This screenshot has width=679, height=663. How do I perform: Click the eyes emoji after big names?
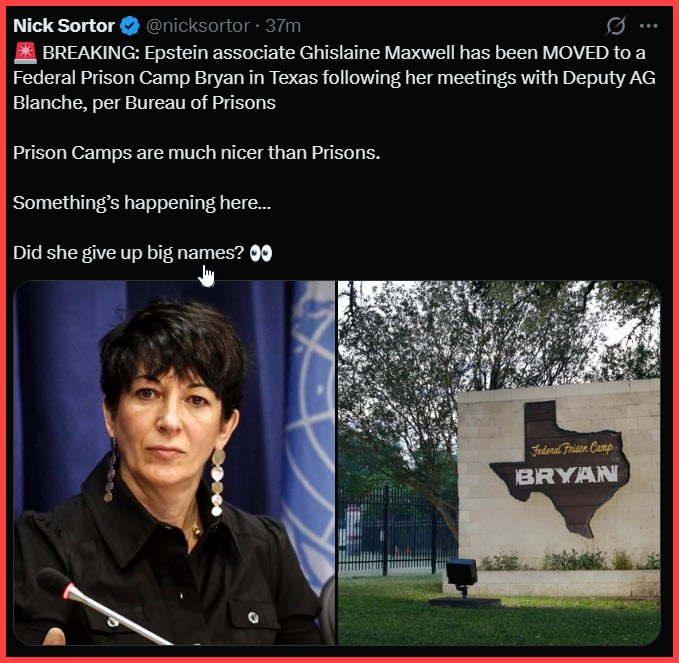tap(261, 253)
